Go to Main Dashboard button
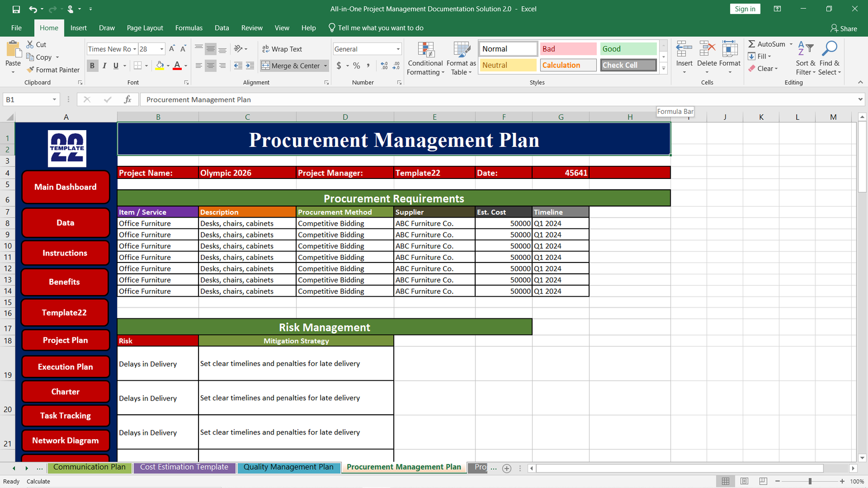Image resolution: width=868 pixels, height=488 pixels. 66,187
